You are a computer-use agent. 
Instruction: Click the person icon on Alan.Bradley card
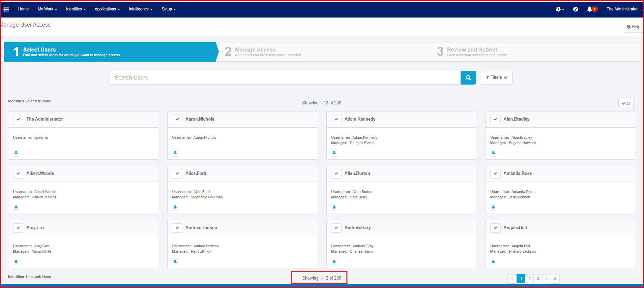[493, 153]
